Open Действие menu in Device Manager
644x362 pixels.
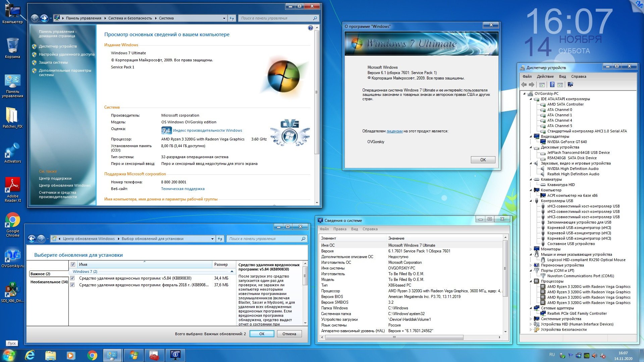click(545, 76)
